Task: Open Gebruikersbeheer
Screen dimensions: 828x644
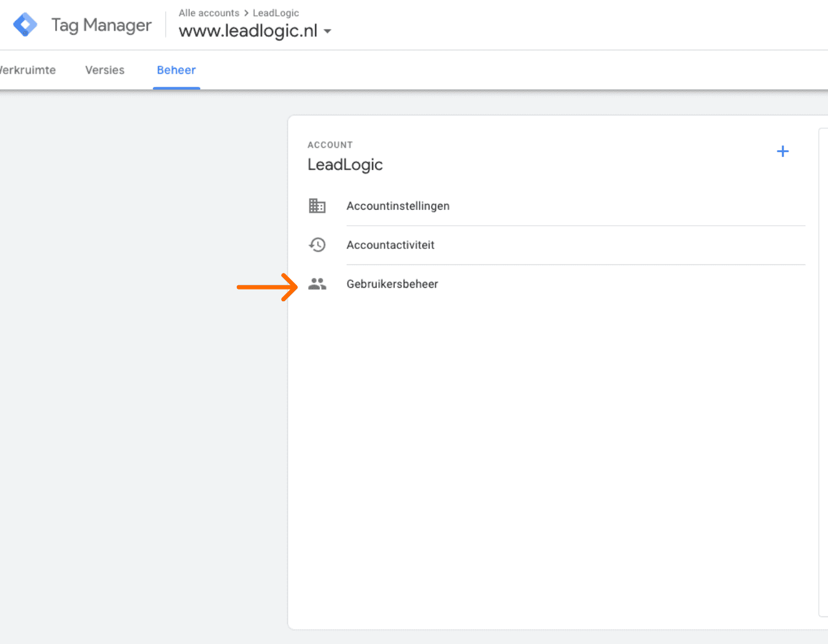Action: tap(392, 284)
